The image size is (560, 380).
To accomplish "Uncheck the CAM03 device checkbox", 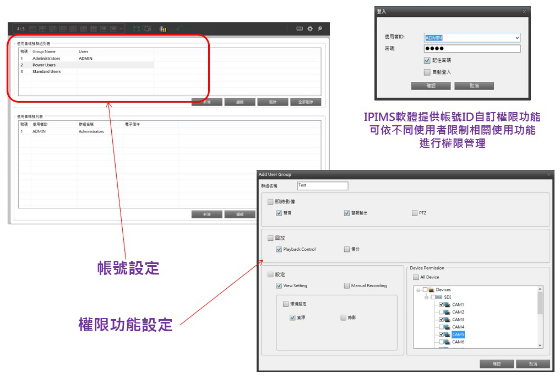I will [x=441, y=320].
